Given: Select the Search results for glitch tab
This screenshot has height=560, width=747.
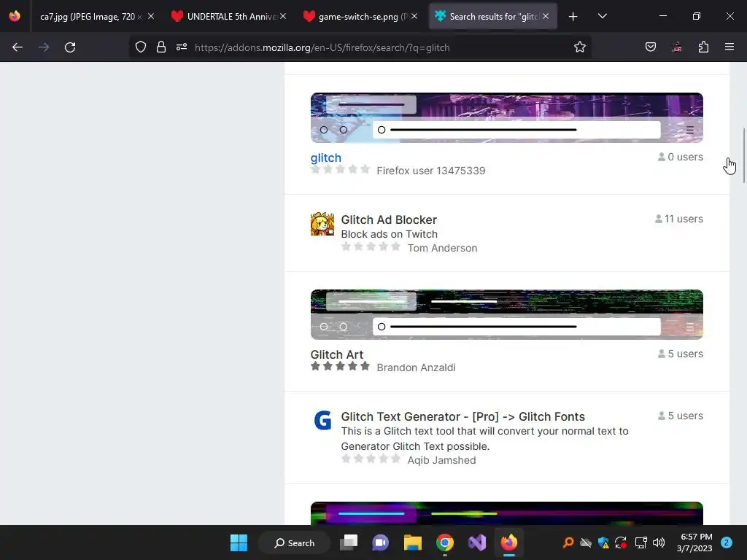Looking at the screenshot, I should (x=492, y=17).
